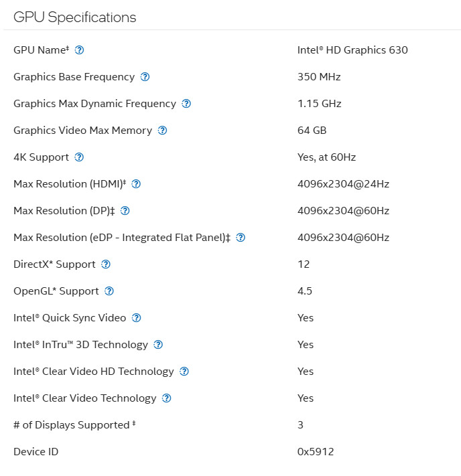
Task: Click the 1.15 GHz frequency value
Action: [319, 104]
